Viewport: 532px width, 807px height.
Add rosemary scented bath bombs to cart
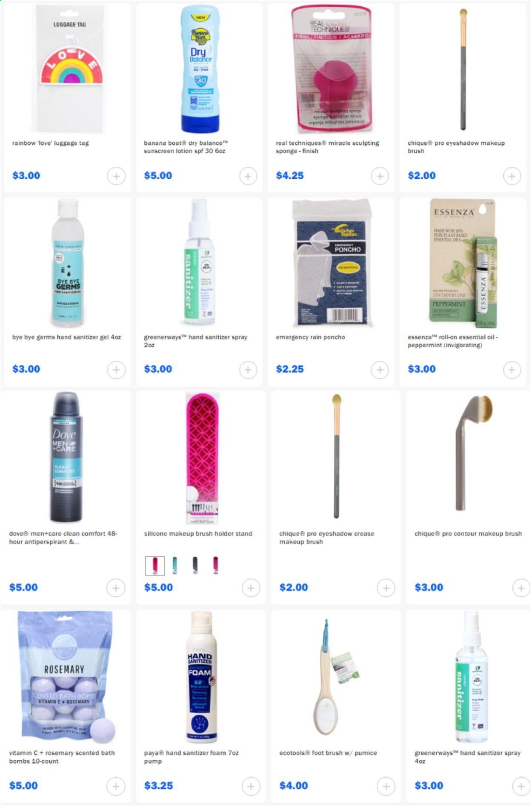coord(116,786)
